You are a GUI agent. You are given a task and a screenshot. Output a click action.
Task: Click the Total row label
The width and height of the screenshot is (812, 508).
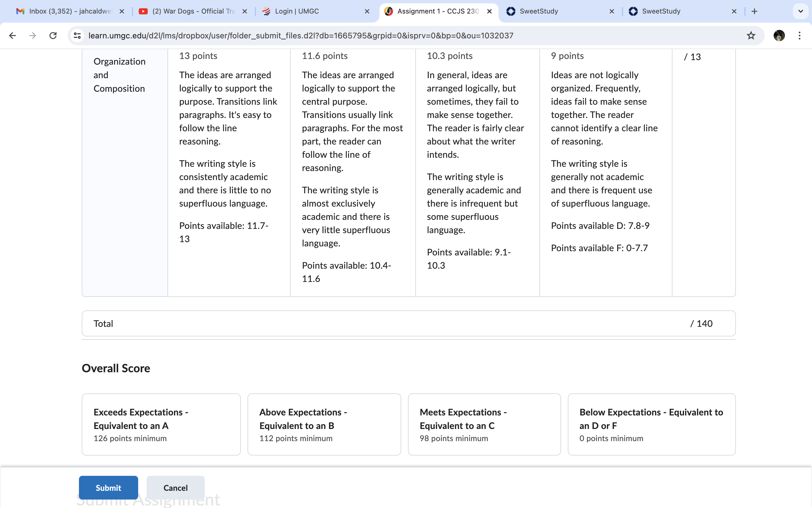point(103,323)
